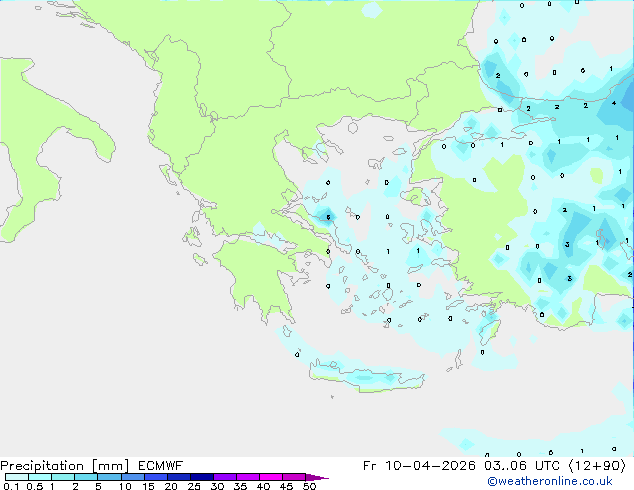Click the map value '4' near the Black Sea

[x=614, y=103]
